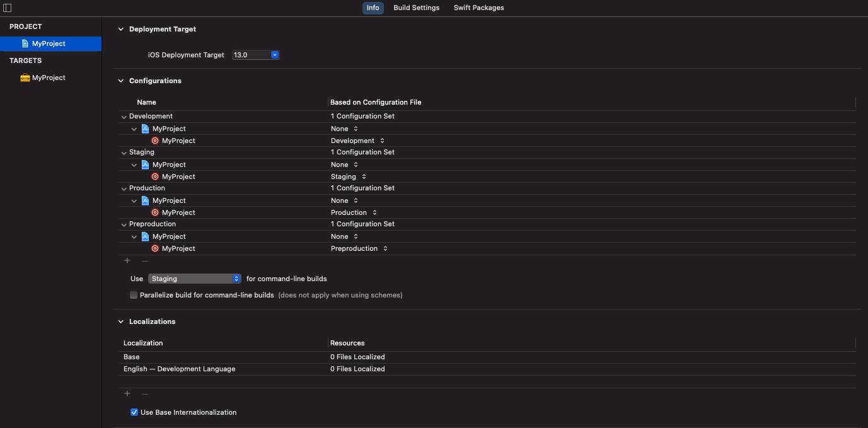868x428 pixels.
Task: Select the MyProject target under TARGETS
Action: (48, 77)
